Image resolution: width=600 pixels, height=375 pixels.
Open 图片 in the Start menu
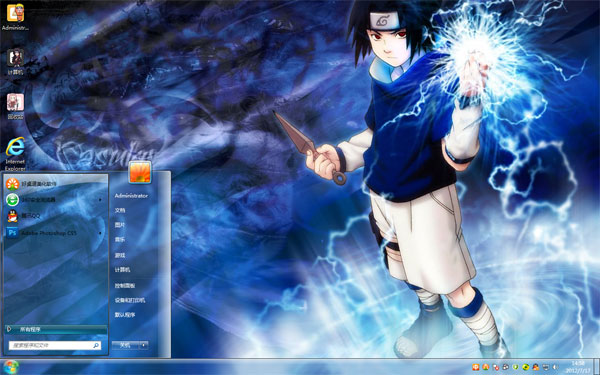tap(120, 225)
